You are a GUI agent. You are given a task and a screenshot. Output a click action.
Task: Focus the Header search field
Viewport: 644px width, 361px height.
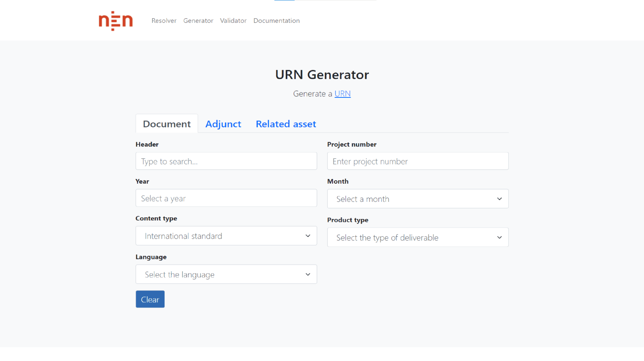[x=226, y=161]
